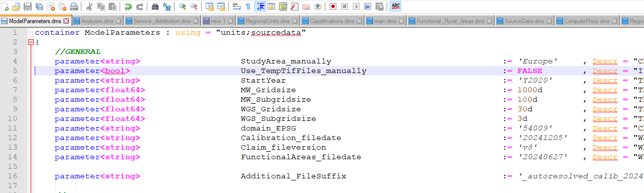Open the Function List icon

[x=295, y=7]
